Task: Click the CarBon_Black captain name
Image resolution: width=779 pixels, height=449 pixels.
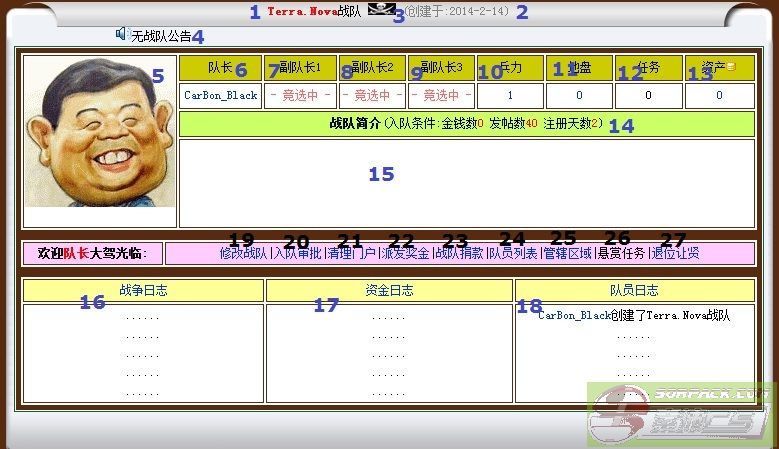Action: pos(221,96)
